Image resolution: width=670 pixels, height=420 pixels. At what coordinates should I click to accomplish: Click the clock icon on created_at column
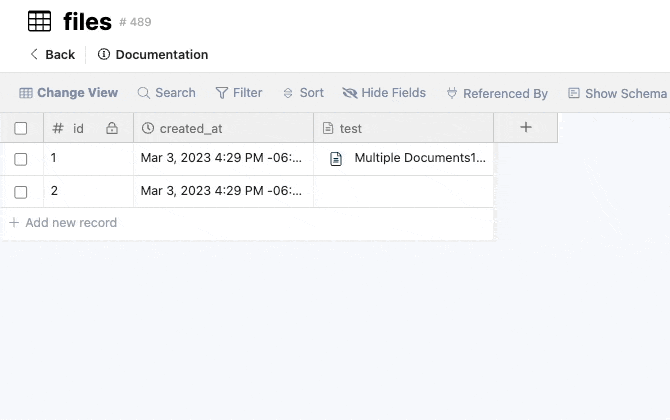[x=148, y=128]
